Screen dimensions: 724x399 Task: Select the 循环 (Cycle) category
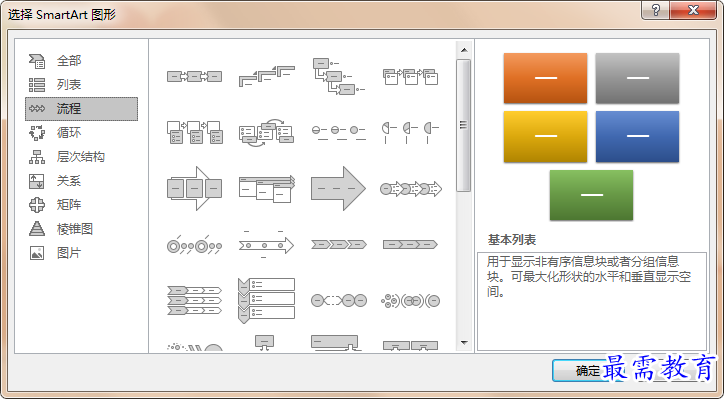[81, 133]
